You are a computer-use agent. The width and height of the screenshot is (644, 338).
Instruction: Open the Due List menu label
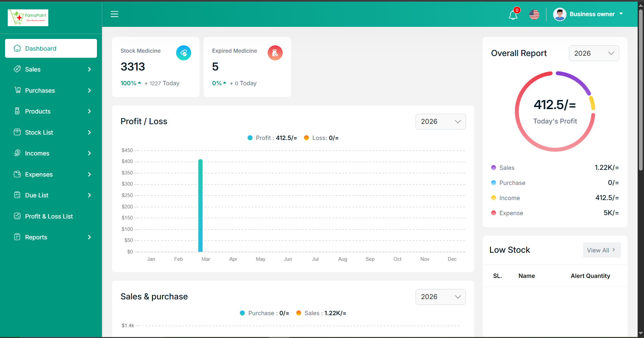pyautogui.click(x=37, y=195)
